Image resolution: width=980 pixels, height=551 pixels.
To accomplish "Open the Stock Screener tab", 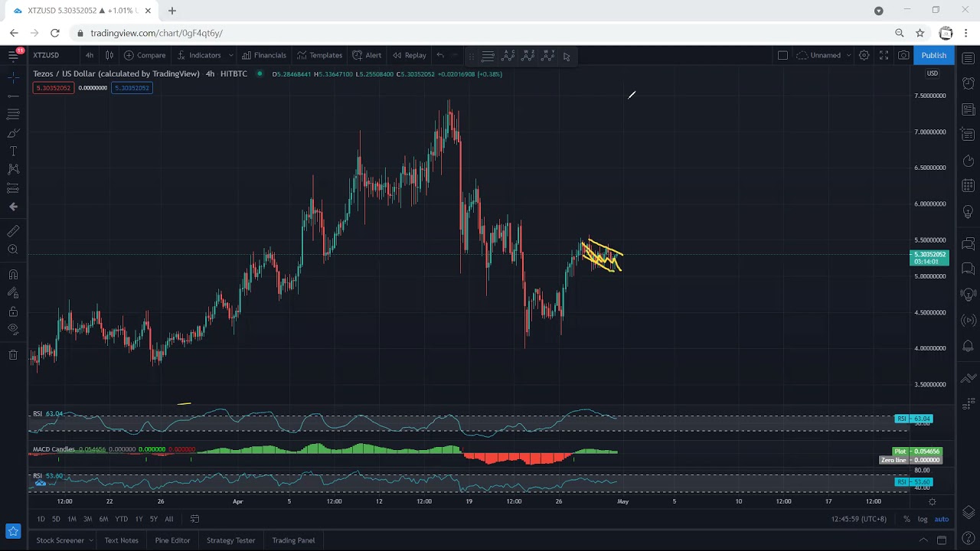I will (x=60, y=540).
